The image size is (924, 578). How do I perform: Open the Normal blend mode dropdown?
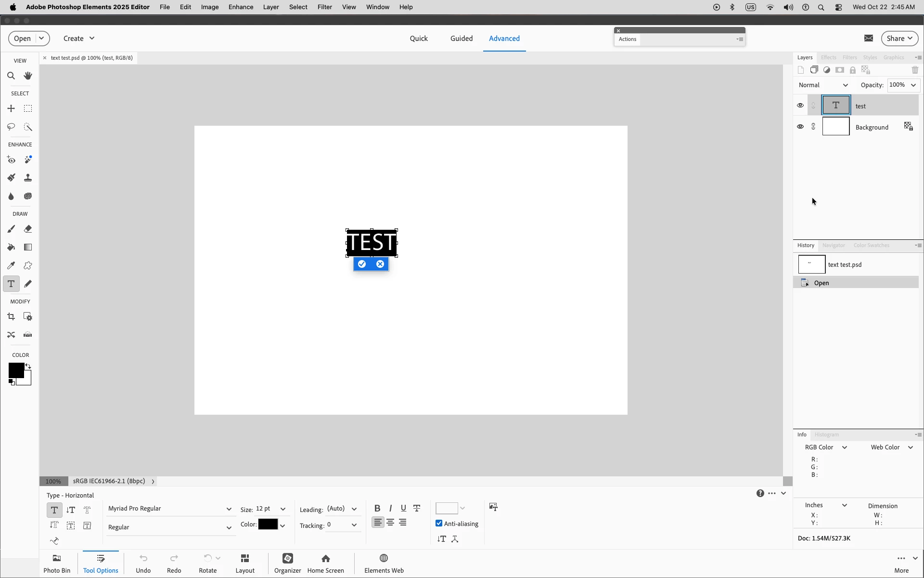pyautogui.click(x=823, y=85)
